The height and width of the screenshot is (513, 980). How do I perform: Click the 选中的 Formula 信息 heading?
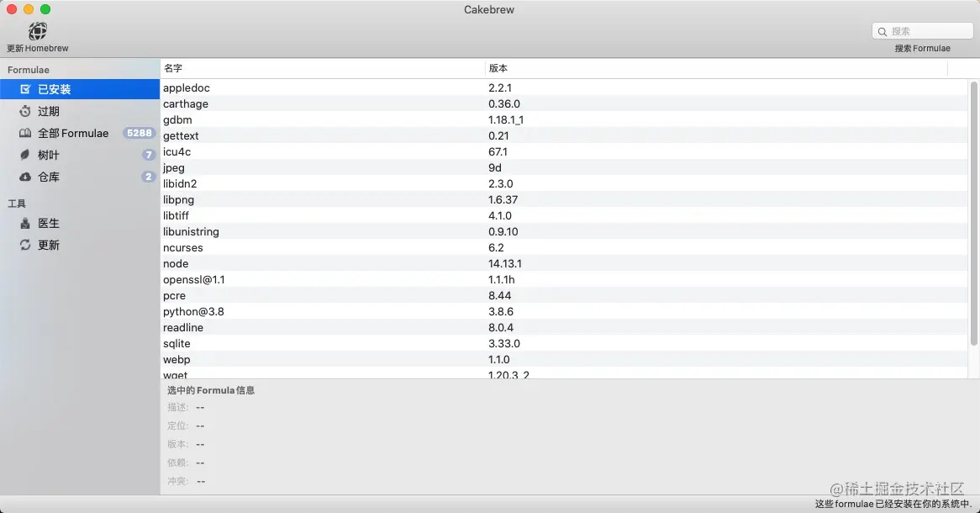tap(211, 390)
